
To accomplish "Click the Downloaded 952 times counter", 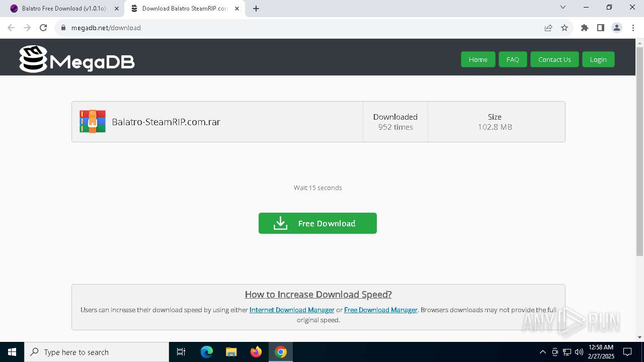I will (x=395, y=122).
